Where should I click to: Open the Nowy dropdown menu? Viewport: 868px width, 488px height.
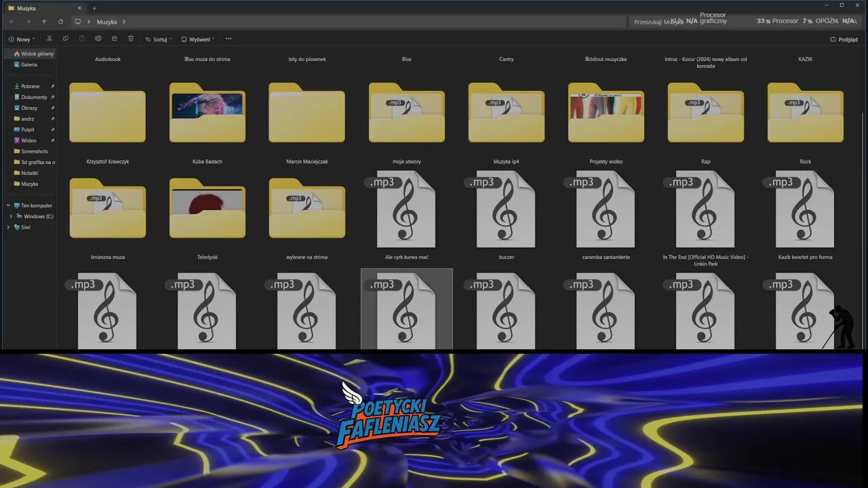pos(21,39)
